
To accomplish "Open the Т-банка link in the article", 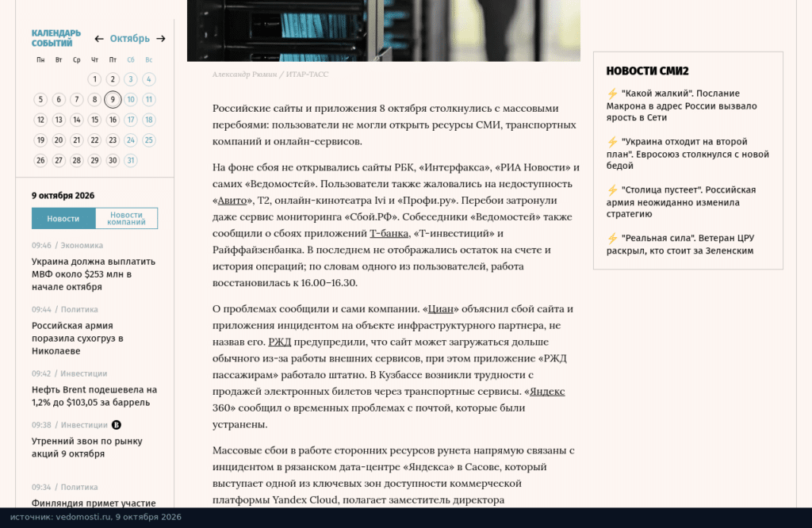I will pyautogui.click(x=389, y=233).
